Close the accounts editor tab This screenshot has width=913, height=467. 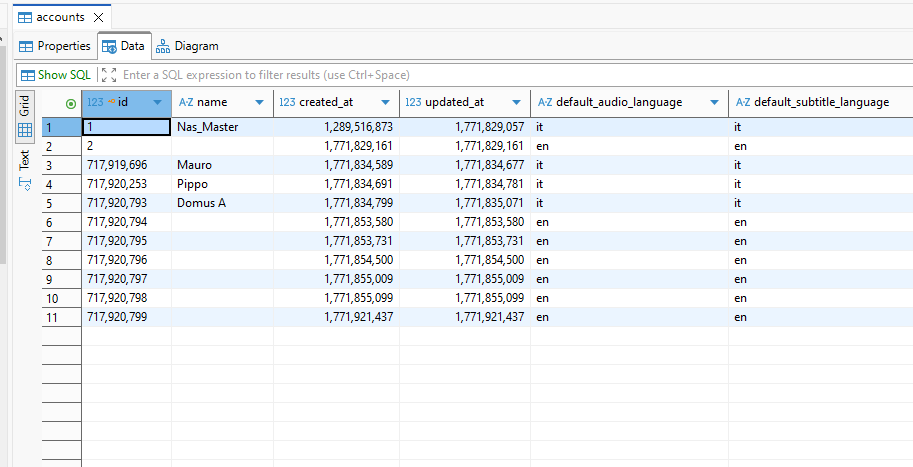click(x=97, y=18)
